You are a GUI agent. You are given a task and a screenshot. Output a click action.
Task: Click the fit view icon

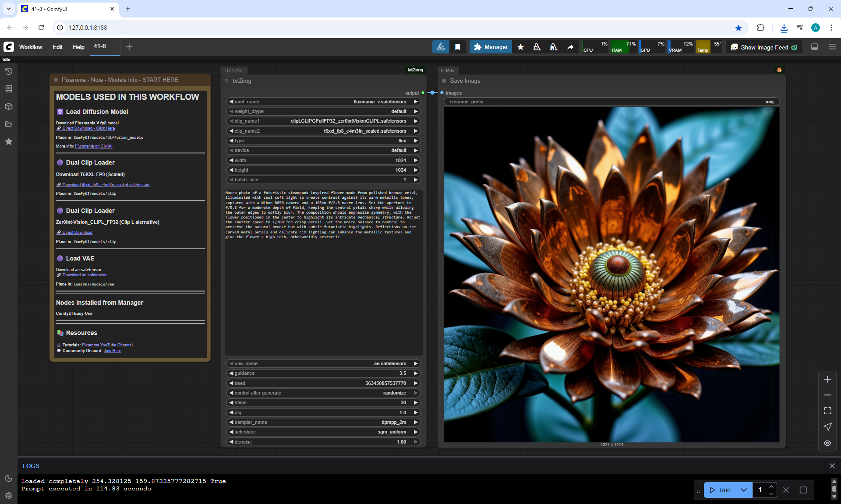click(x=827, y=411)
